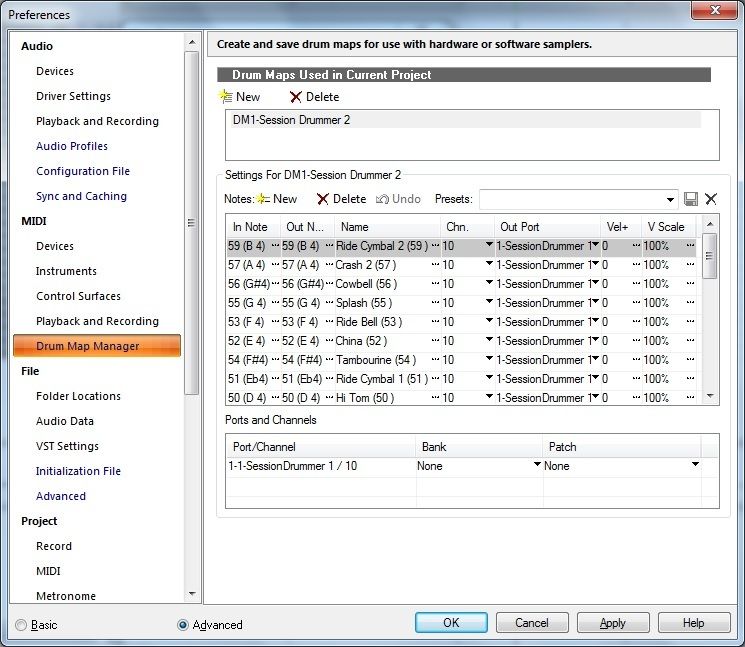Delete the selected note row
Image resolution: width=745 pixels, height=647 pixels.
coord(340,199)
